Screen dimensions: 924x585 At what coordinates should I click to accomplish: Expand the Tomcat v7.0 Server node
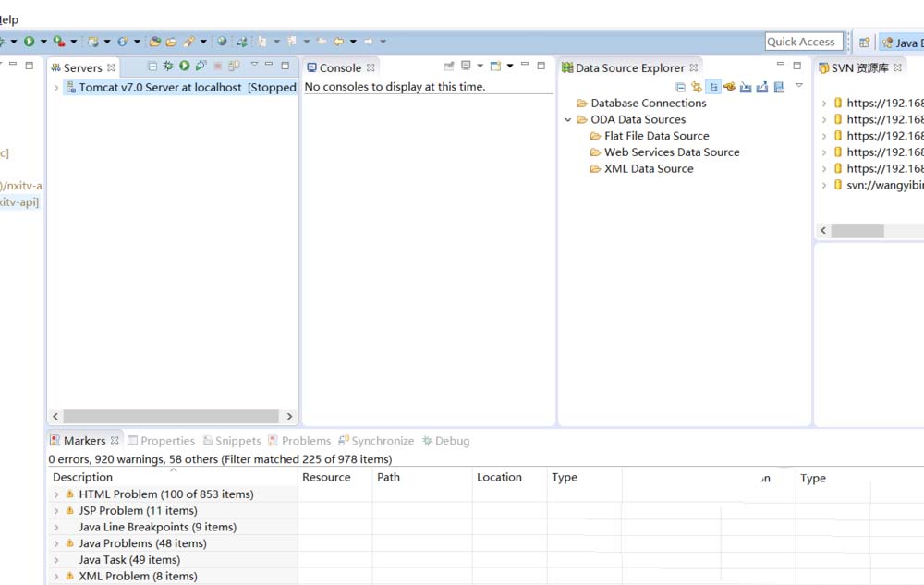56,88
